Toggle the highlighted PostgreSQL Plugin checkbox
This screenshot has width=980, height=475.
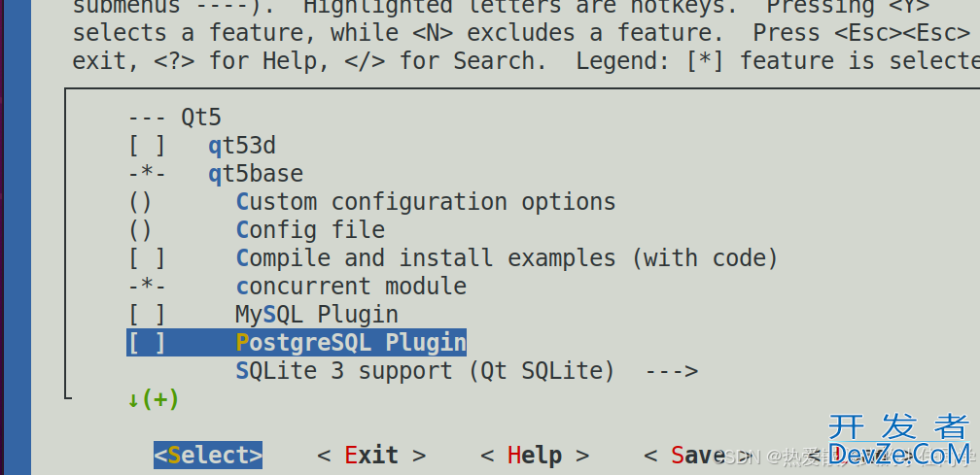tap(147, 343)
